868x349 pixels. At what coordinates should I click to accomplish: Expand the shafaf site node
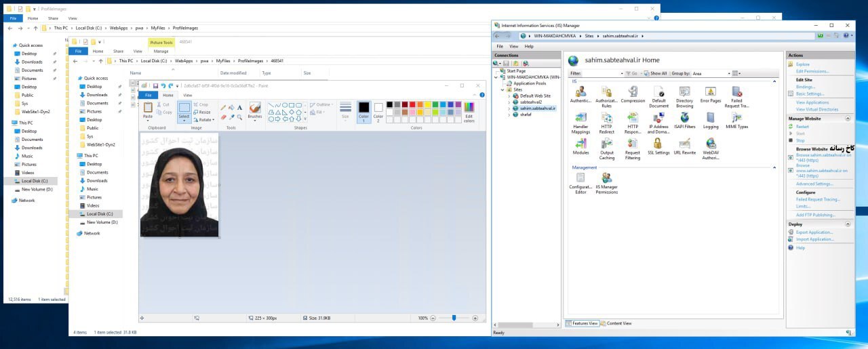coord(509,115)
